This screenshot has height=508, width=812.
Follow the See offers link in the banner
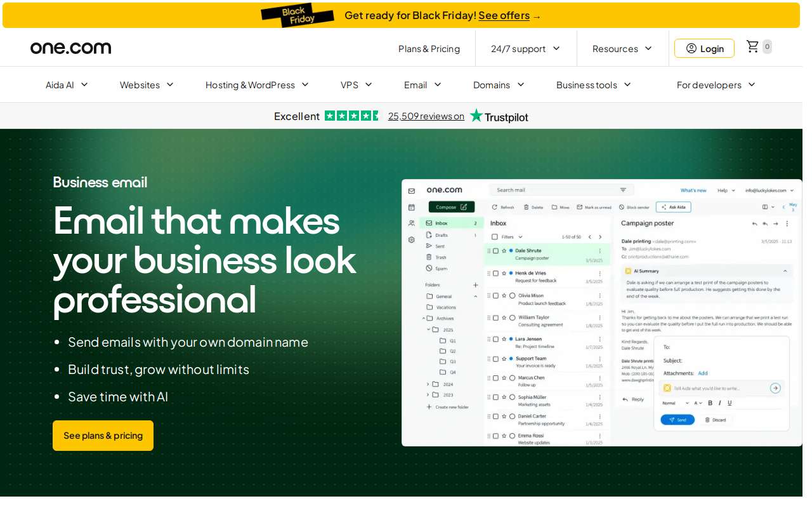[504, 15]
